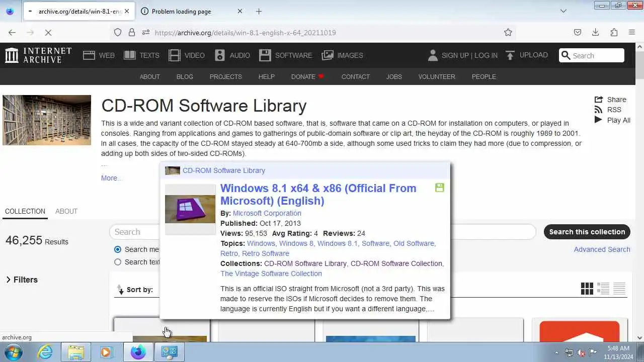Open CD-ROM Software Library link in popup header
This screenshot has height=362, width=644.
pyautogui.click(x=224, y=170)
